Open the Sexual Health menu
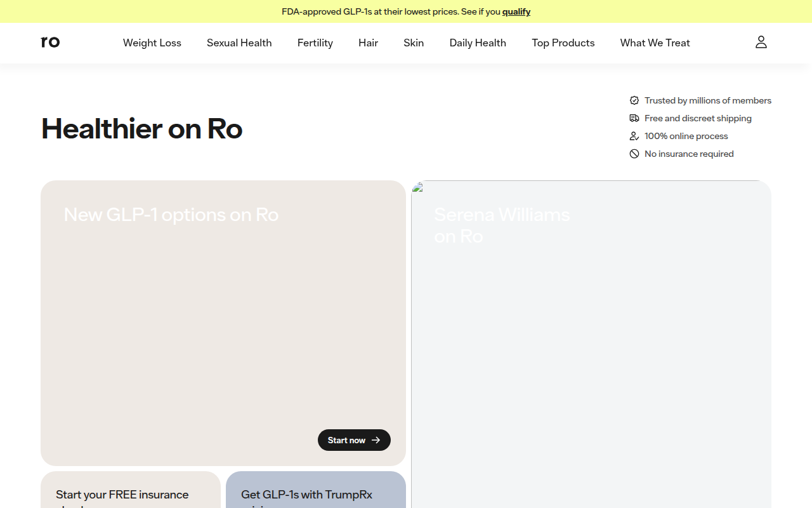This screenshot has height=508, width=812. click(x=239, y=43)
